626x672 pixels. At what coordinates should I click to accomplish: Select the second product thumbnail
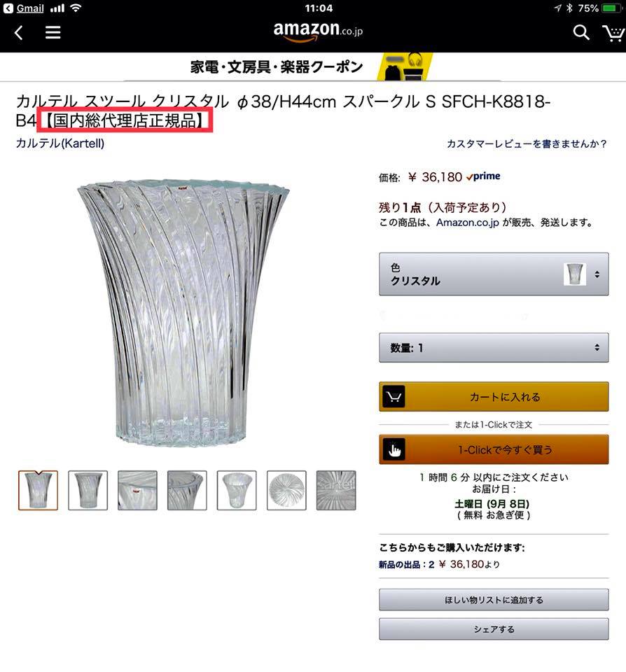(x=88, y=490)
